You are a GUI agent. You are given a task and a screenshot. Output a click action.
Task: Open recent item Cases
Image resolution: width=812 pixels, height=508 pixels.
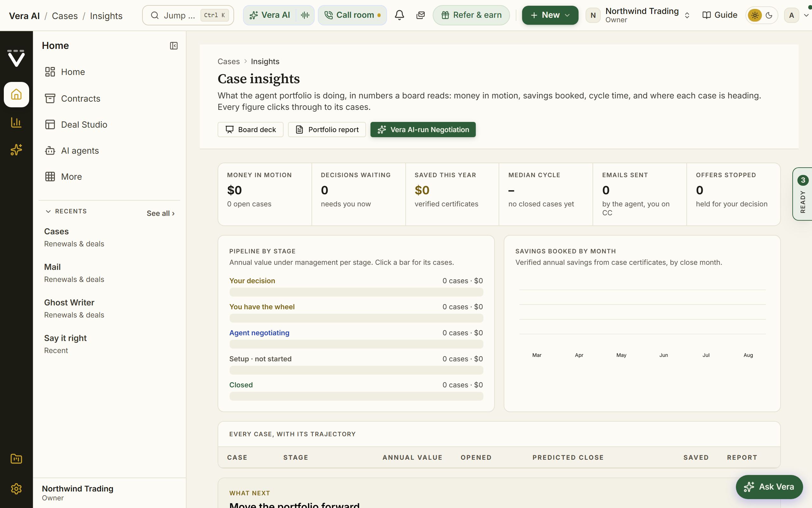pyautogui.click(x=109, y=237)
